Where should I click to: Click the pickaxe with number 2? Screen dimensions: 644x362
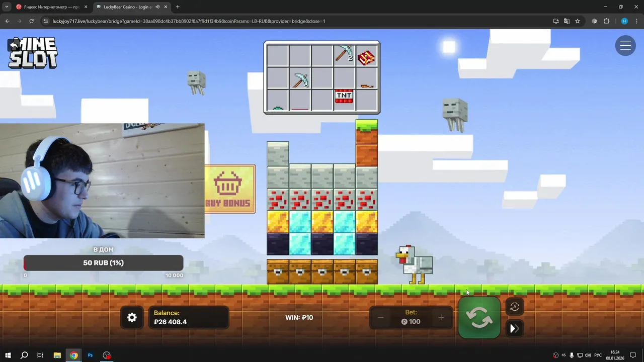pos(344,54)
